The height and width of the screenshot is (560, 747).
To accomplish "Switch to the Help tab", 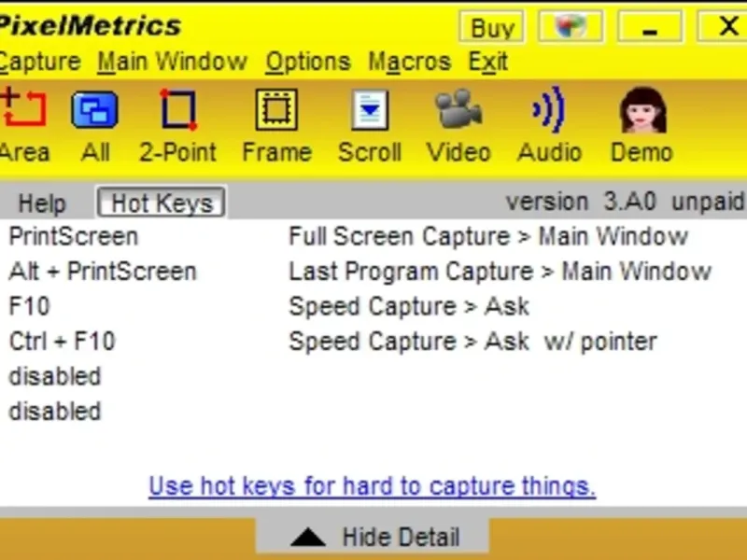I will click(42, 203).
